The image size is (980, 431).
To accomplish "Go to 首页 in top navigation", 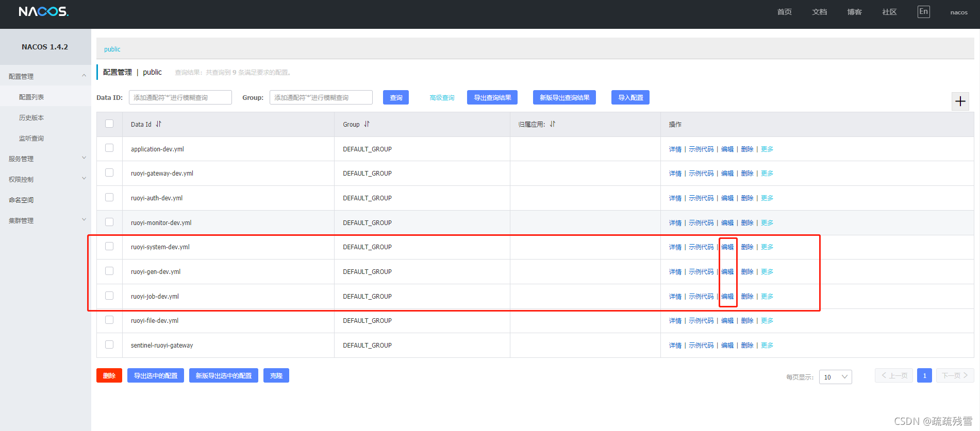I will pyautogui.click(x=785, y=12).
